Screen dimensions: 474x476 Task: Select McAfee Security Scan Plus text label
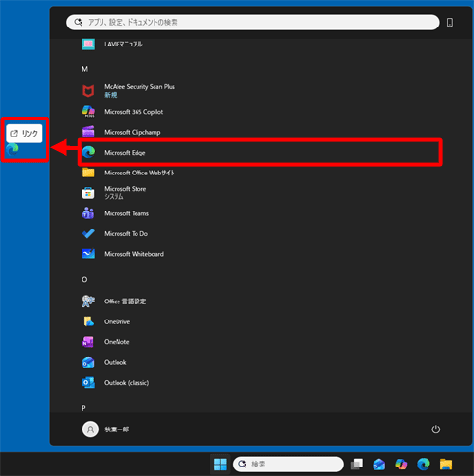(139, 87)
